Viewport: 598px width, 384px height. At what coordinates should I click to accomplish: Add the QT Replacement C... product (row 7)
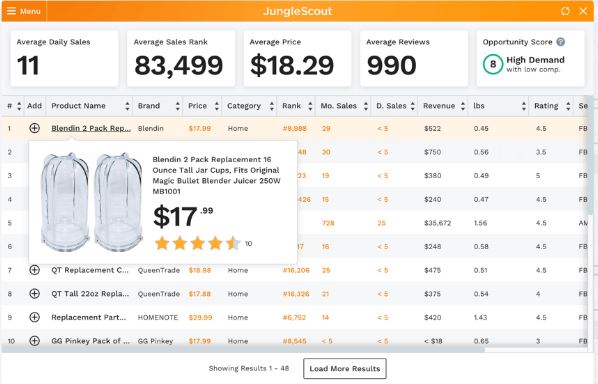pyautogui.click(x=34, y=270)
